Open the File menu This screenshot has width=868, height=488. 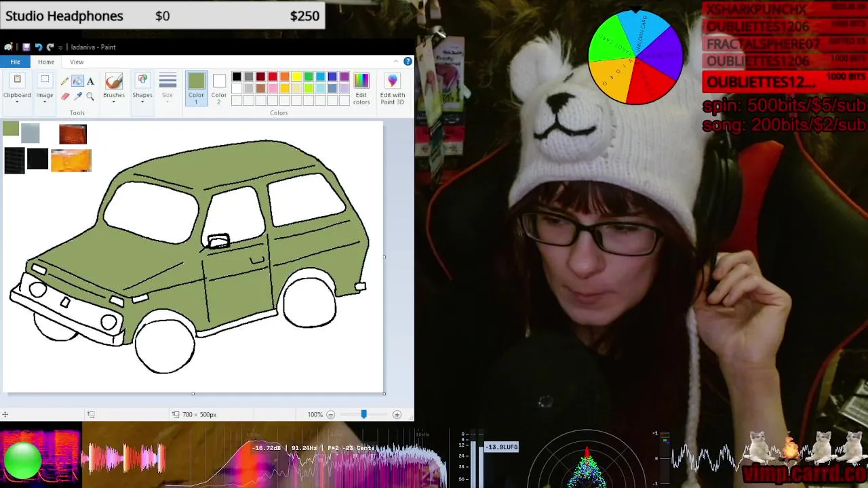coord(15,62)
